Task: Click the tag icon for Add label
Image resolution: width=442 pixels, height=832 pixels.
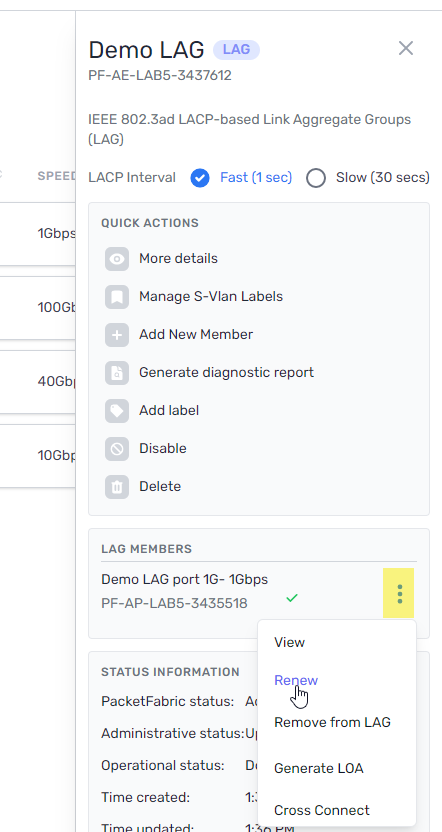Action: coord(117,411)
